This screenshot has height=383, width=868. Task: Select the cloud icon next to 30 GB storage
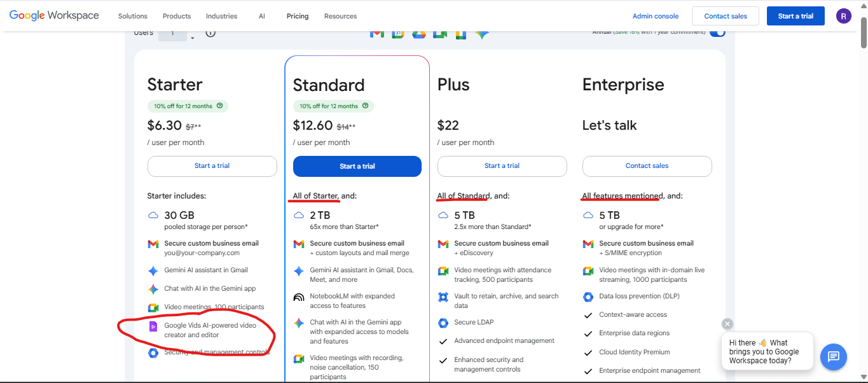click(153, 216)
